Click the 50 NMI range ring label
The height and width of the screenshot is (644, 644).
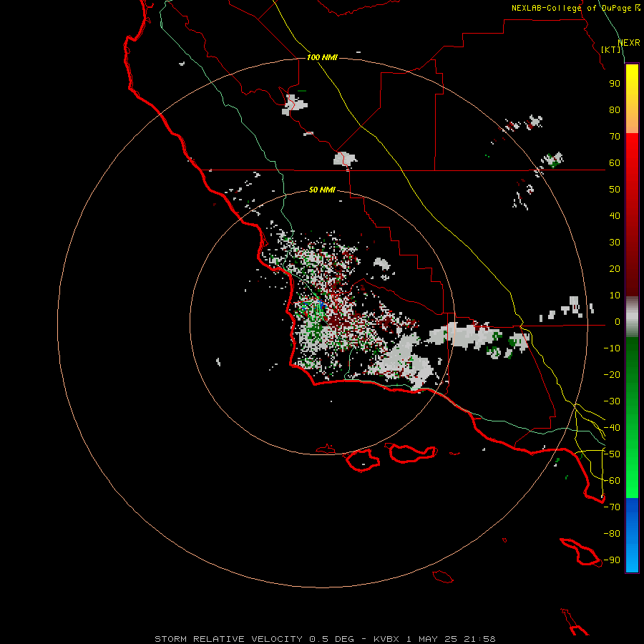tap(322, 190)
